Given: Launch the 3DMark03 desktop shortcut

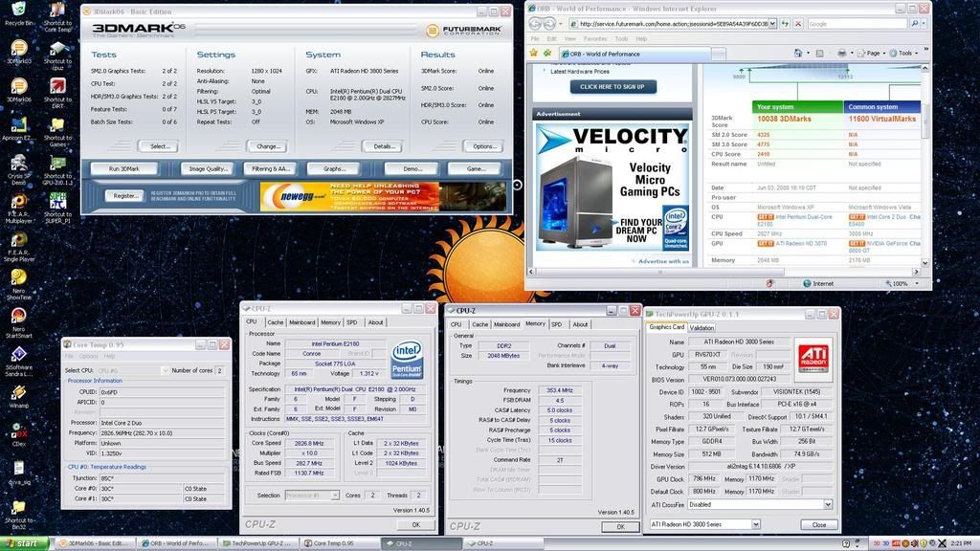Looking at the screenshot, I should tap(19, 52).
